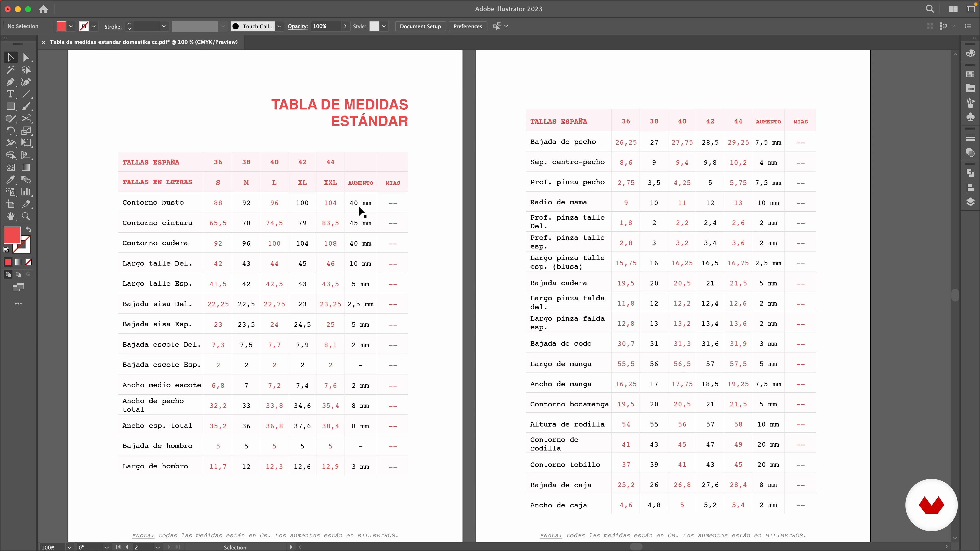Select the Mesh tool
The height and width of the screenshot is (551, 980).
coord(11,167)
